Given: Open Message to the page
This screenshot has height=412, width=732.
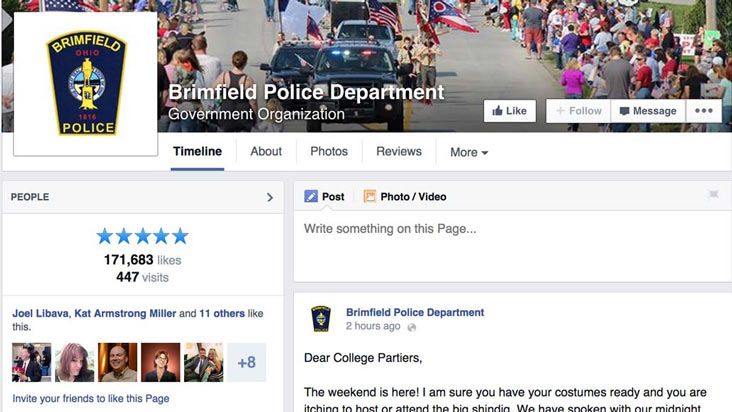Looking at the screenshot, I should pyautogui.click(x=648, y=111).
